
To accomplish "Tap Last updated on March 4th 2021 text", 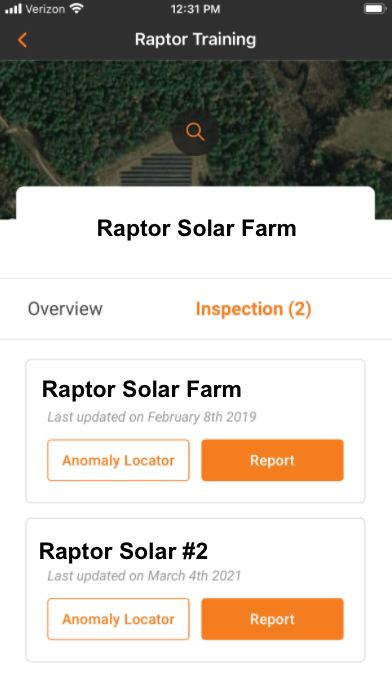I will pos(144,576).
